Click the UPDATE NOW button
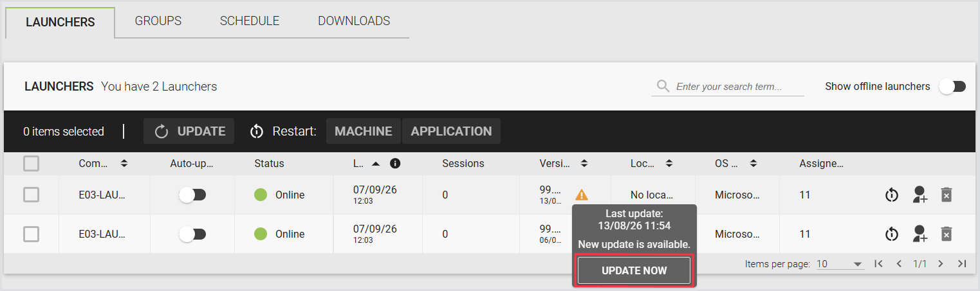The width and height of the screenshot is (980, 291). point(634,270)
